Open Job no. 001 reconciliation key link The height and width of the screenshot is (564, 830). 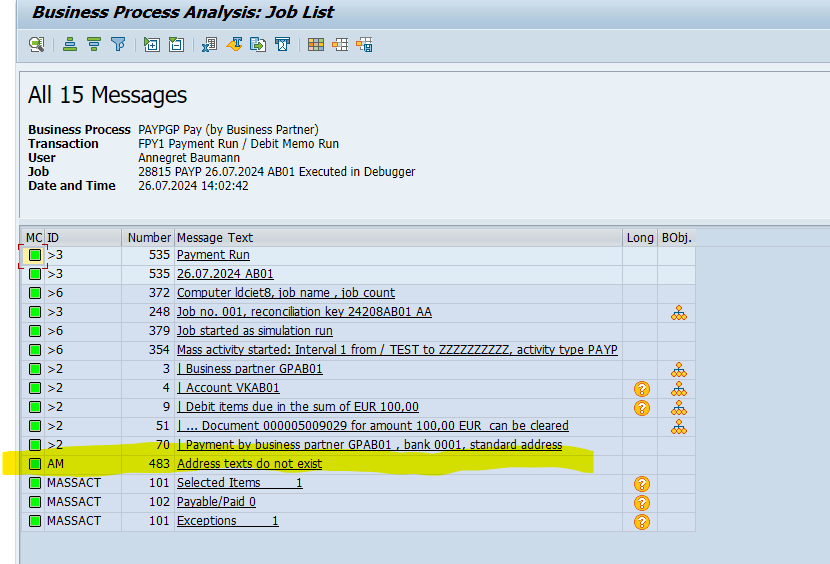pos(304,312)
